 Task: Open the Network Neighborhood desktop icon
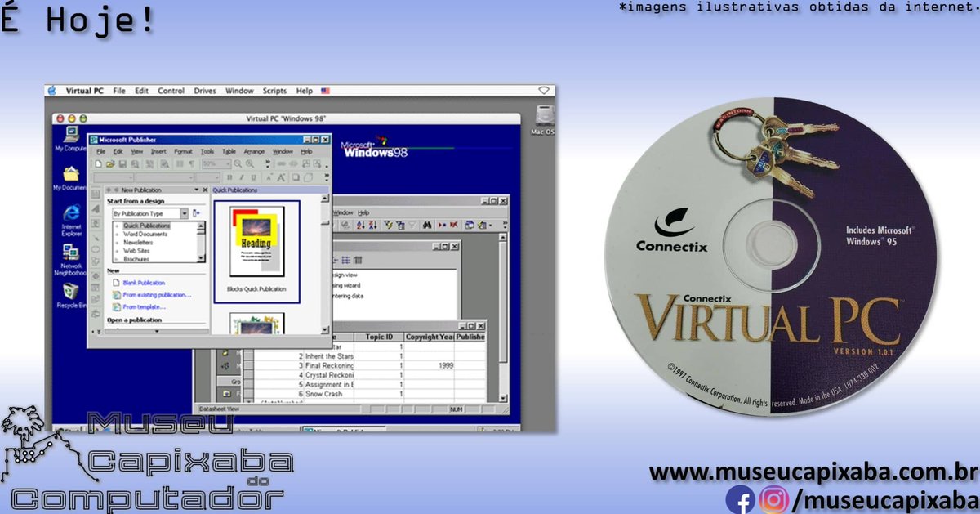71,259
